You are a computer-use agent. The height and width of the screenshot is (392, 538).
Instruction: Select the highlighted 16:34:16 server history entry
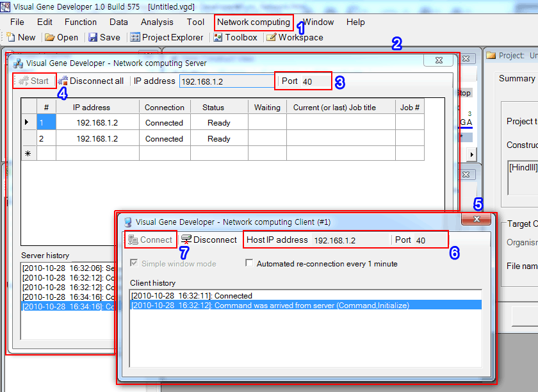[69, 307]
